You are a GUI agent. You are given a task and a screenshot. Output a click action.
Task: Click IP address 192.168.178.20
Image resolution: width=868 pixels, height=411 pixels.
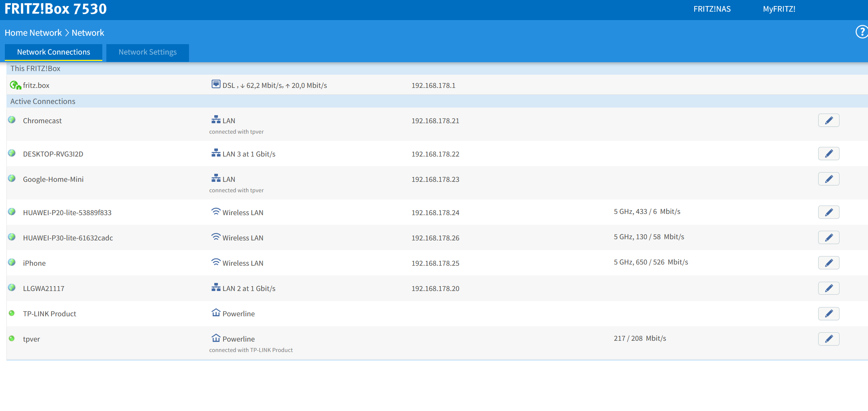(435, 289)
